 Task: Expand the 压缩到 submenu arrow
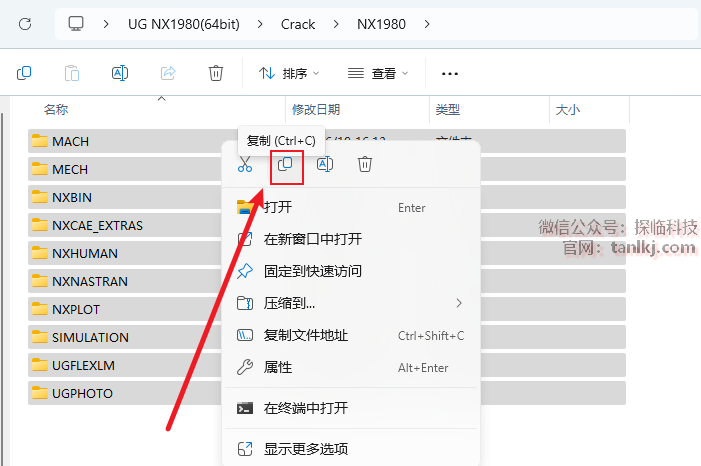pos(459,303)
